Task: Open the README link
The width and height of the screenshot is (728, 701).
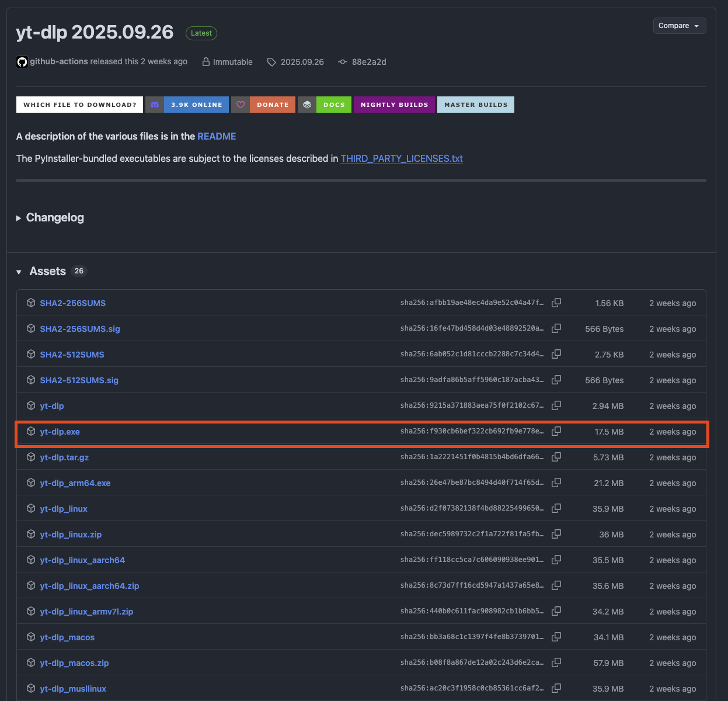Action: [217, 136]
